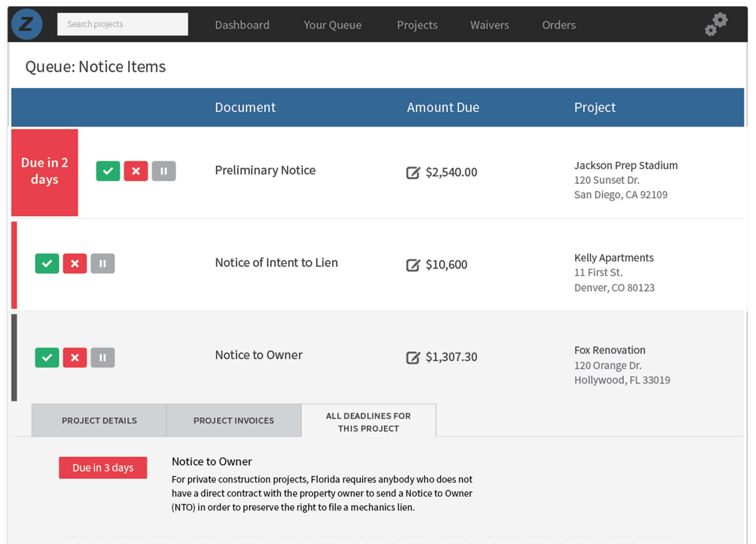Reject the Preliminary Notice with red X

pyautogui.click(x=136, y=171)
